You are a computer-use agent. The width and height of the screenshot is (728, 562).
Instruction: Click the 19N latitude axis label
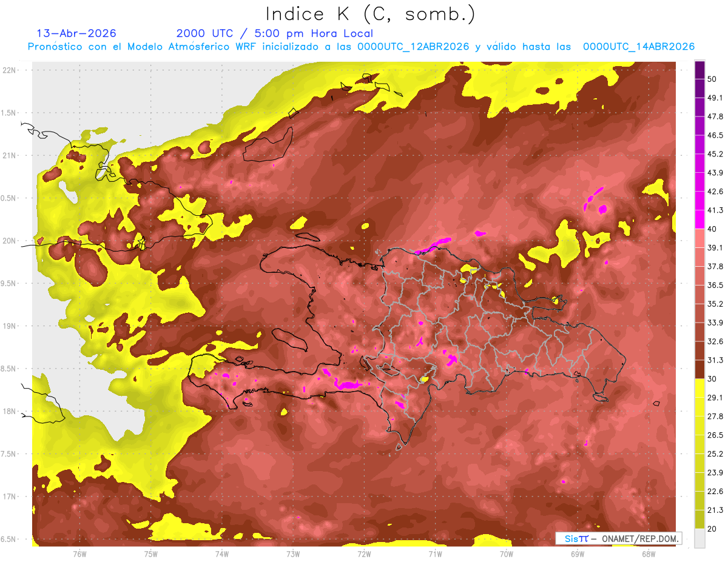(x=8, y=326)
